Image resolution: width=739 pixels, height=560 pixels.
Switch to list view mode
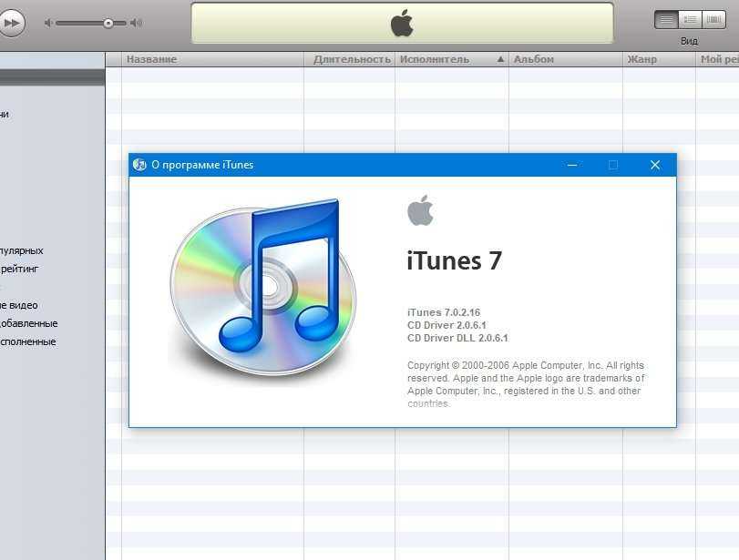coord(666,19)
